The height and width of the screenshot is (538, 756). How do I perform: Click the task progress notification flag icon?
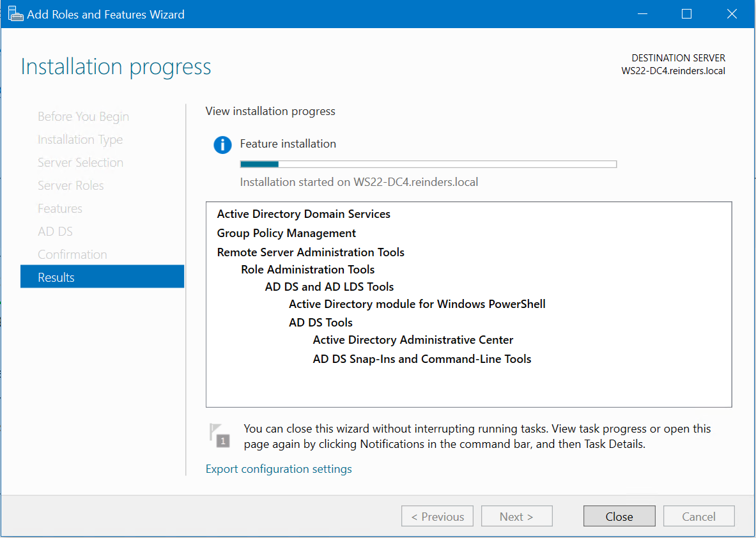[x=220, y=436]
